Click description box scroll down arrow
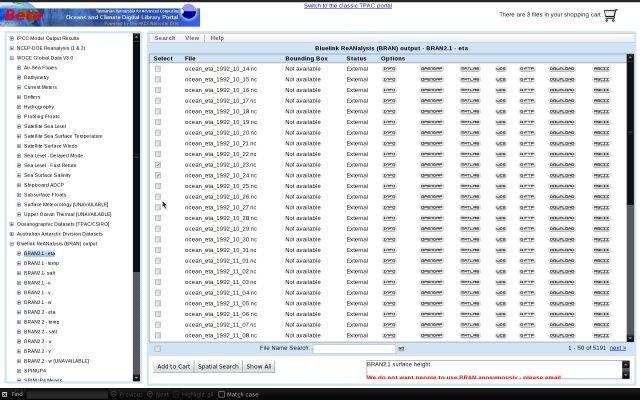This screenshot has height=400, width=640. (x=626, y=375)
